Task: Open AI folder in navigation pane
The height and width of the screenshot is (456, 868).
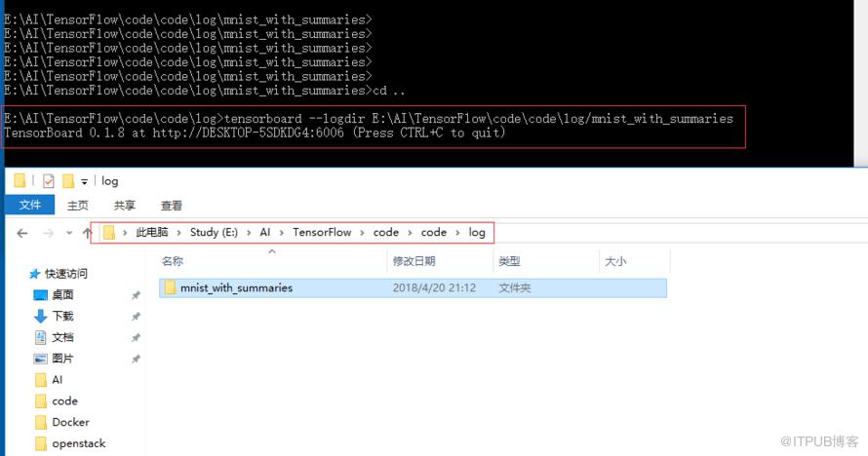Action: pyautogui.click(x=57, y=380)
